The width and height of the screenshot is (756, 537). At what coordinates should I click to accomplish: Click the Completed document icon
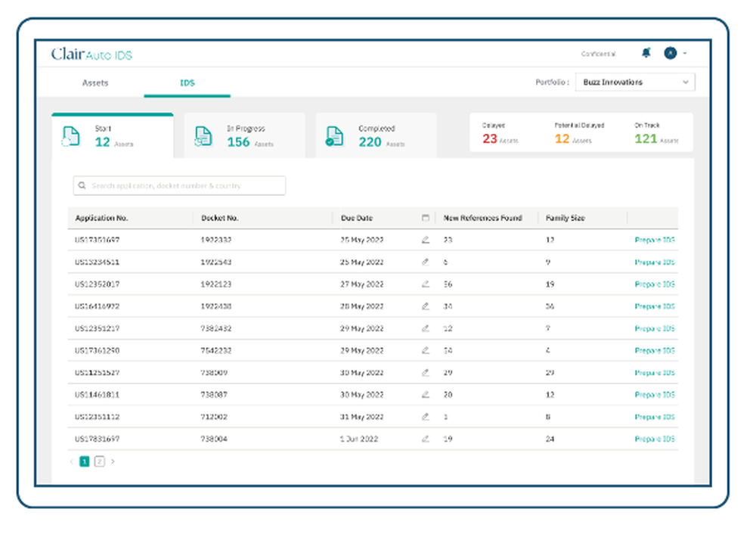[x=334, y=137]
